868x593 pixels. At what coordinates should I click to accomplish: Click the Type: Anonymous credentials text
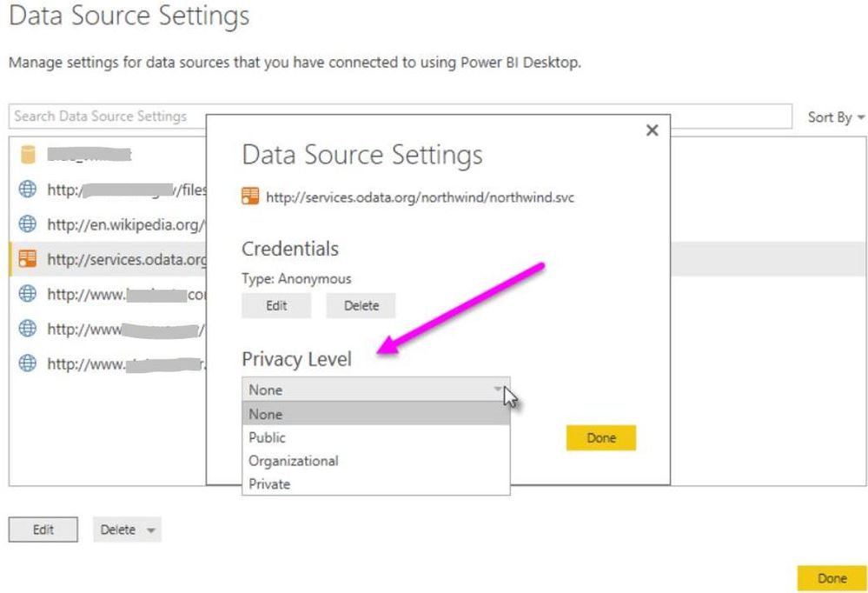tap(296, 279)
